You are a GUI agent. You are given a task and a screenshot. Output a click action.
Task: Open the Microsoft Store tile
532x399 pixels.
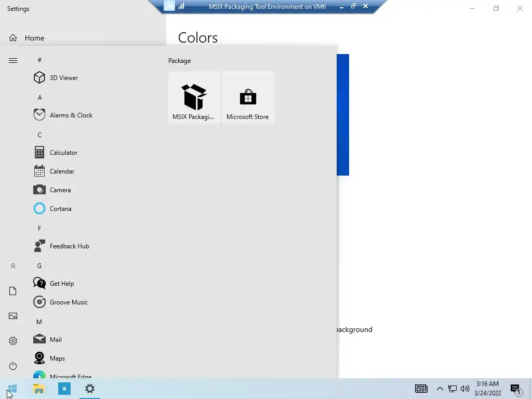click(x=248, y=97)
